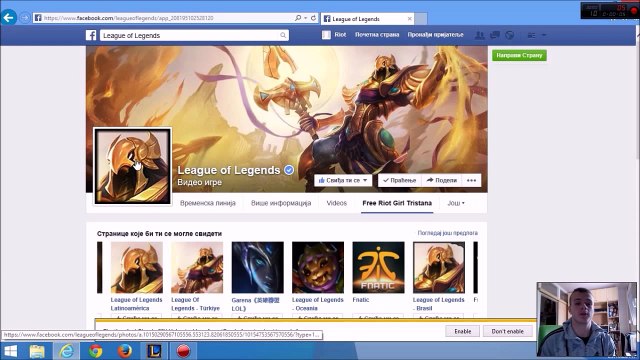
Task: Open the friend requests icon
Action: pos(480,35)
